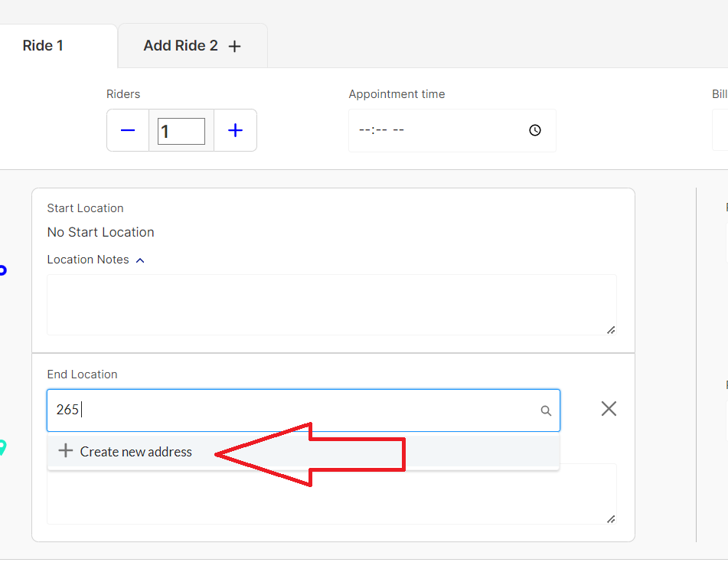Open time picker via clock icon
This screenshot has height=569, width=728.
[535, 130]
